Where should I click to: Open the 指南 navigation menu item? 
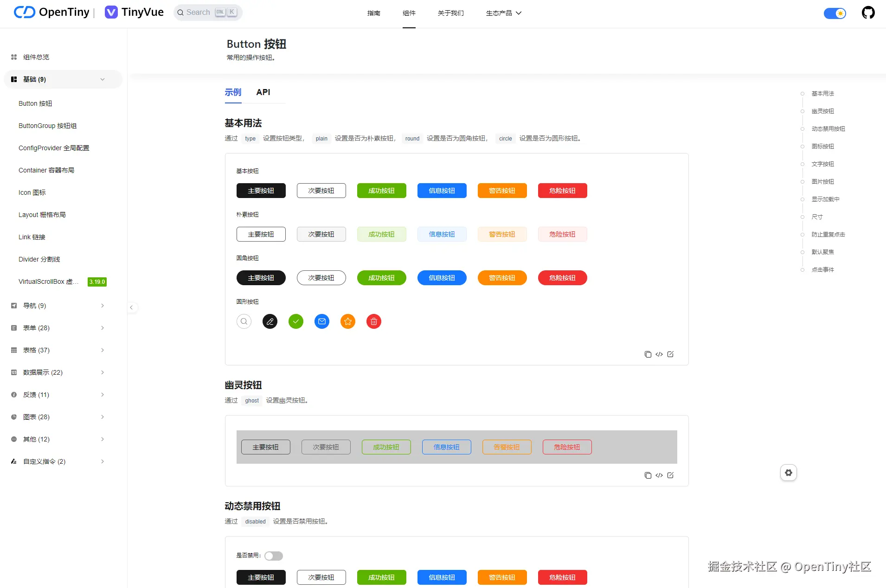pyautogui.click(x=374, y=13)
